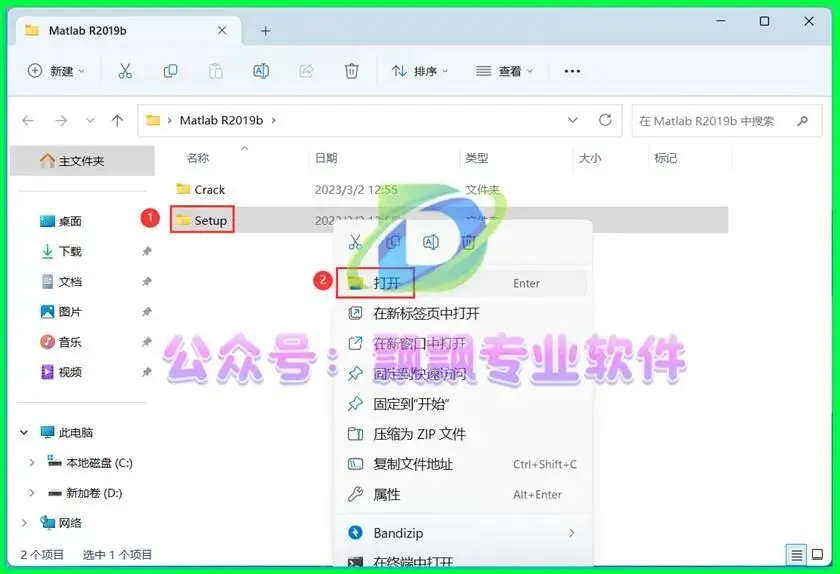The image size is (840, 574).
Task: Open the 查看 (View) dropdown
Action: (505, 71)
